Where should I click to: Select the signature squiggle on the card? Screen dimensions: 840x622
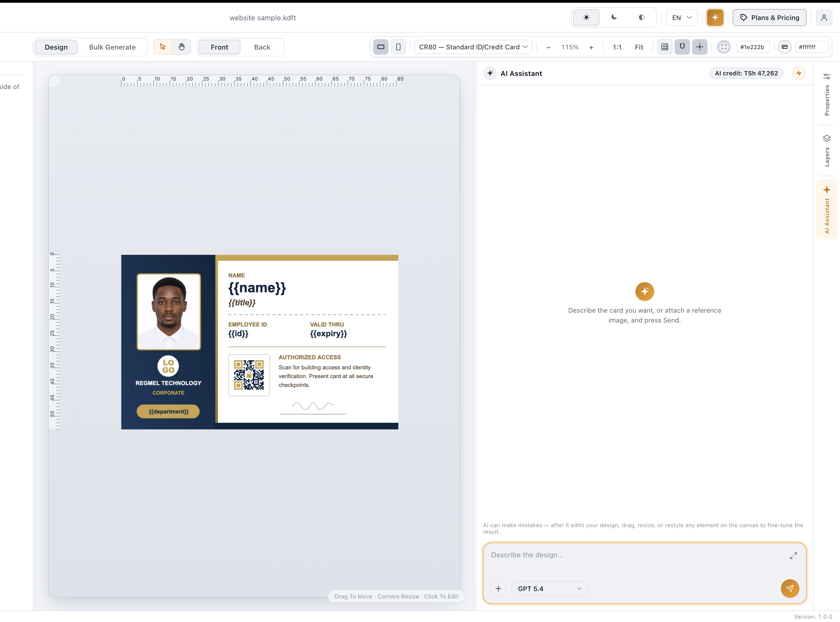point(313,406)
